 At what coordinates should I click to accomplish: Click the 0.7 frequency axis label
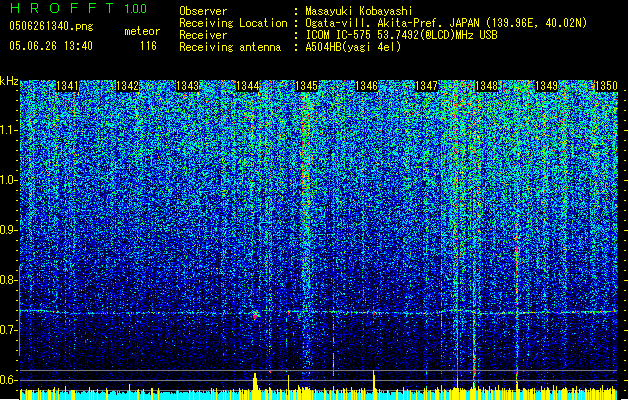point(8,330)
